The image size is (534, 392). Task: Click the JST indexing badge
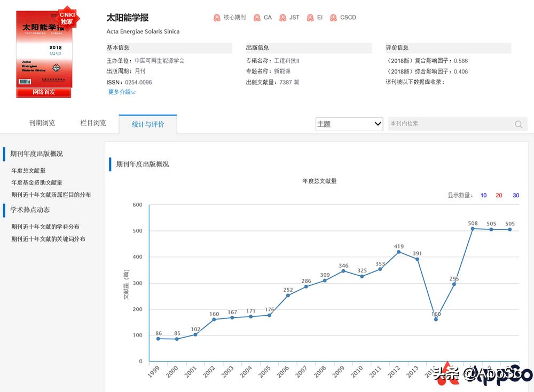point(282,17)
